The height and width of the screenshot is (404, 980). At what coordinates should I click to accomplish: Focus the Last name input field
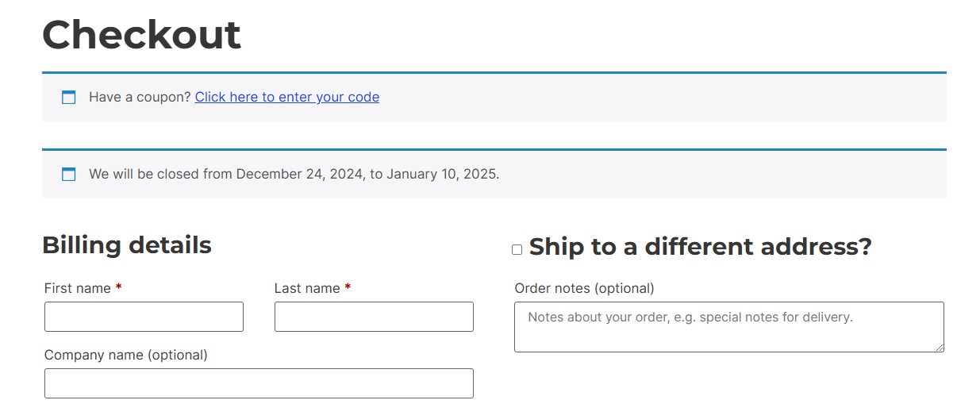pyautogui.click(x=374, y=317)
